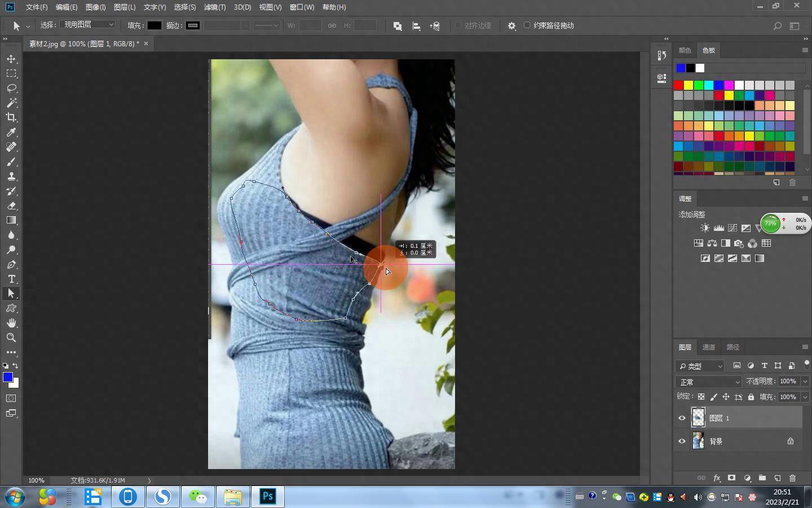
Task: Hide the 图层 1 layer visibility
Action: pos(682,418)
